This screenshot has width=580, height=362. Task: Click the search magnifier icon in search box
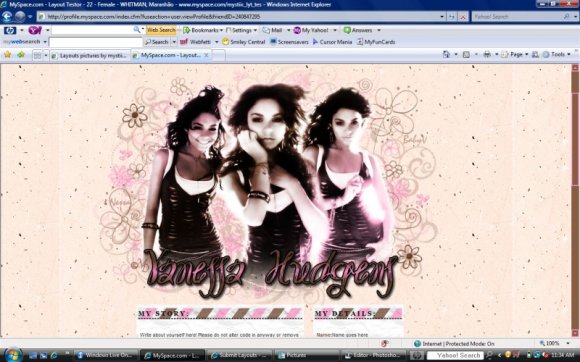click(567, 17)
